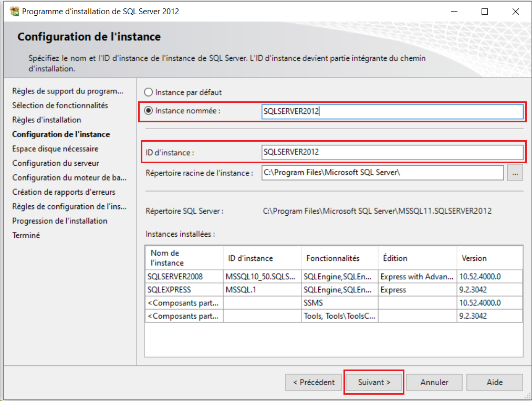The height and width of the screenshot is (401, 532).
Task: Click the 'Tools, Tools\ToolsC...' features cell
Action: click(x=340, y=316)
